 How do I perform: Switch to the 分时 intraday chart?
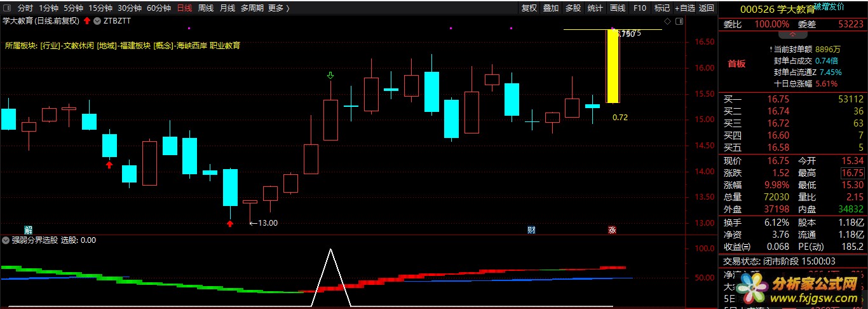click(25, 8)
